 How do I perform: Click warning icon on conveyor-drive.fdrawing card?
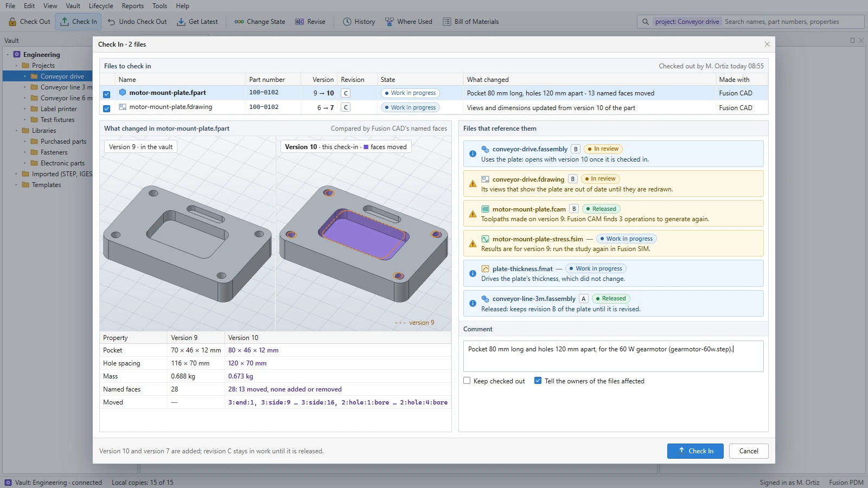(x=473, y=184)
